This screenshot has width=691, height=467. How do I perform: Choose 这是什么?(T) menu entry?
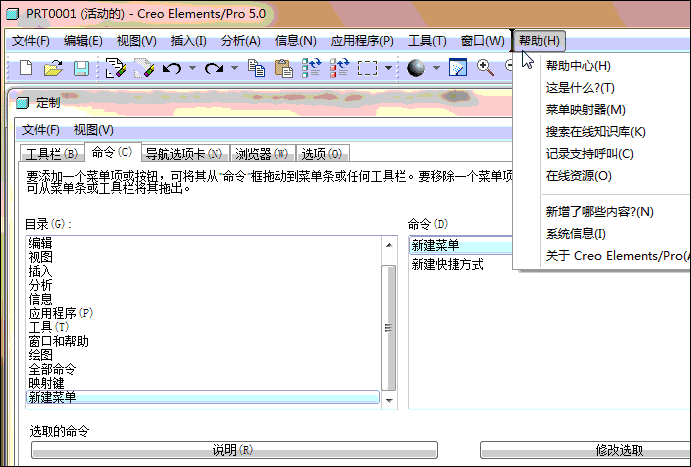tap(580, 88)
